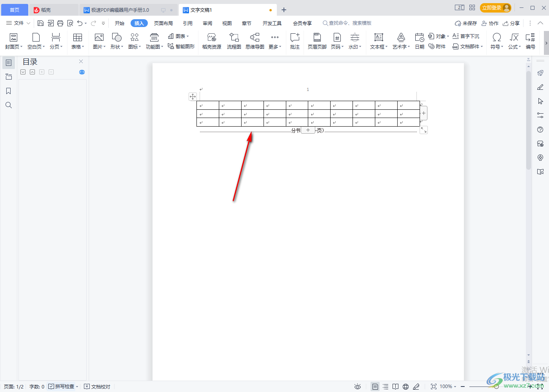Click the 协作 collaborate button
The image size is (549, 392).
point(490,23)
